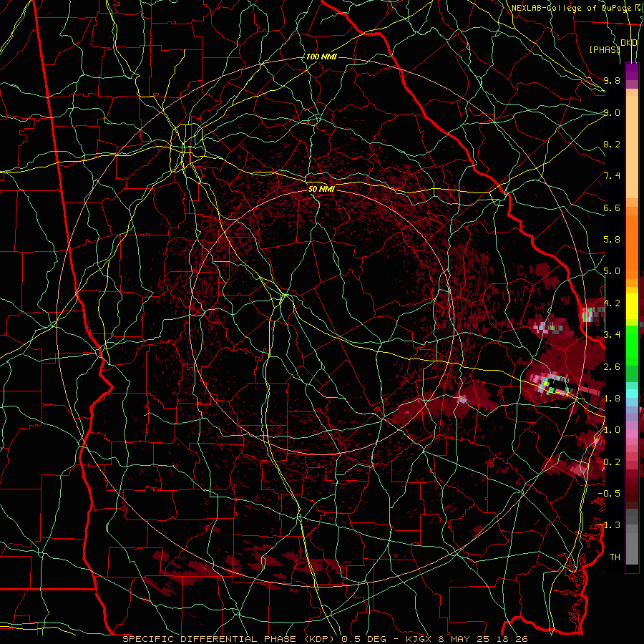Image resolution: width=644 pixels, height=644 pixels.
Task: Click the 7.4 value on the color scale
Action: tap(612, 176)
